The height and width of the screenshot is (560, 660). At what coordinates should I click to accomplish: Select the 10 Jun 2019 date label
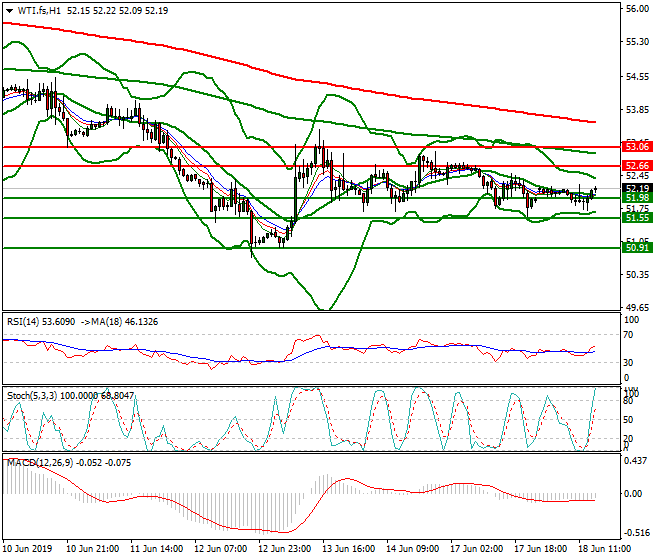click(x=28, y=549)
